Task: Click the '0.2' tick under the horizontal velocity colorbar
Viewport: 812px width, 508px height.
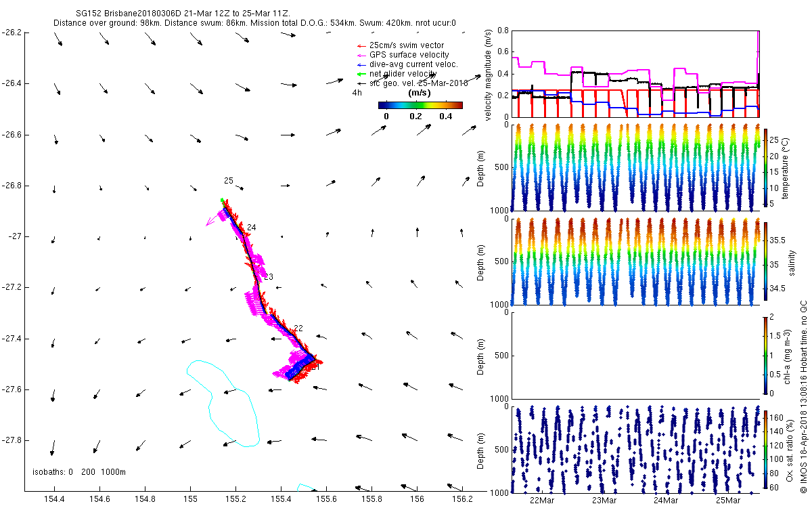Action: (x=416, y=116)
